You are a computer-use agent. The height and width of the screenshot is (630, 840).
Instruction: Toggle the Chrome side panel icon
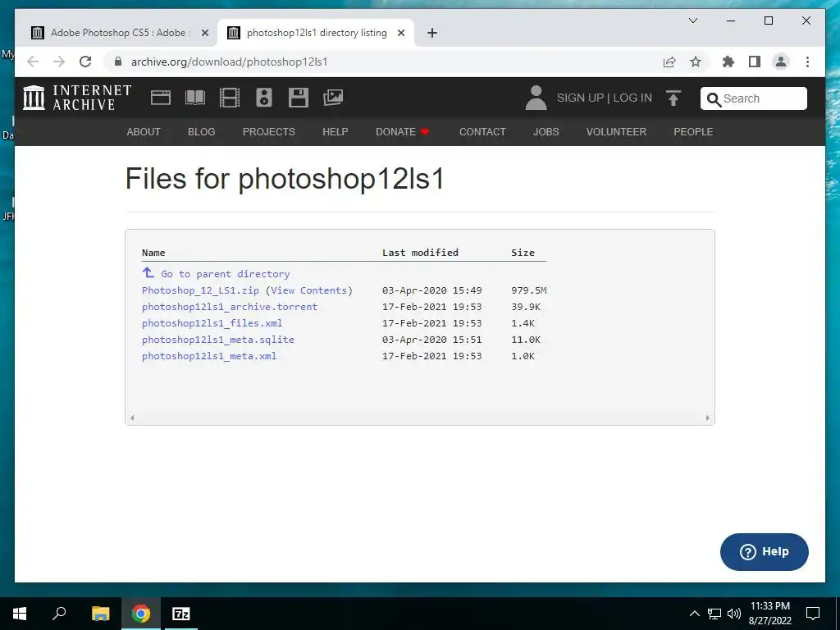click(755, 62)
